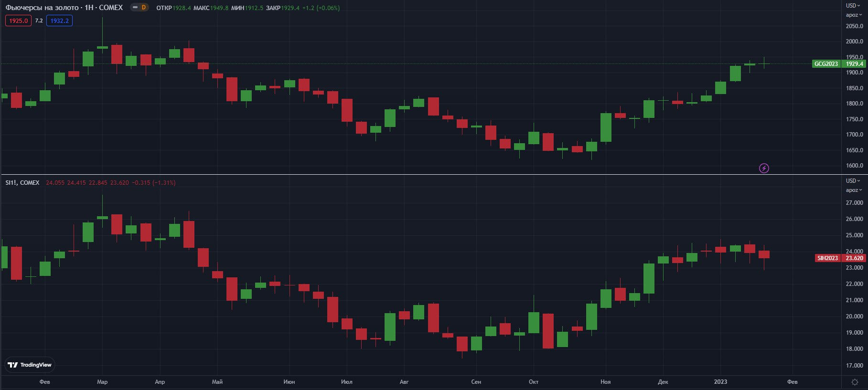Image resolution: width=868 pixels, height=390 pixels.
Task: Click the gold futures symbol title
Action: pyautogui.click(x=64, y=8)
